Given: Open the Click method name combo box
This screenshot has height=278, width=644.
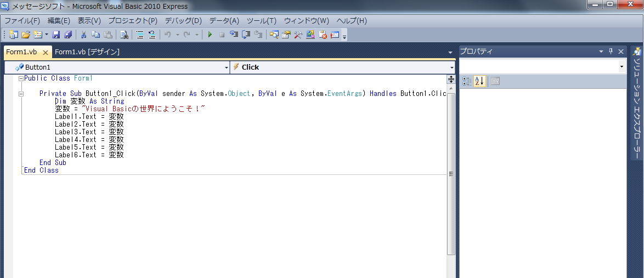Looking at the screenshot, I should point(343,67).
